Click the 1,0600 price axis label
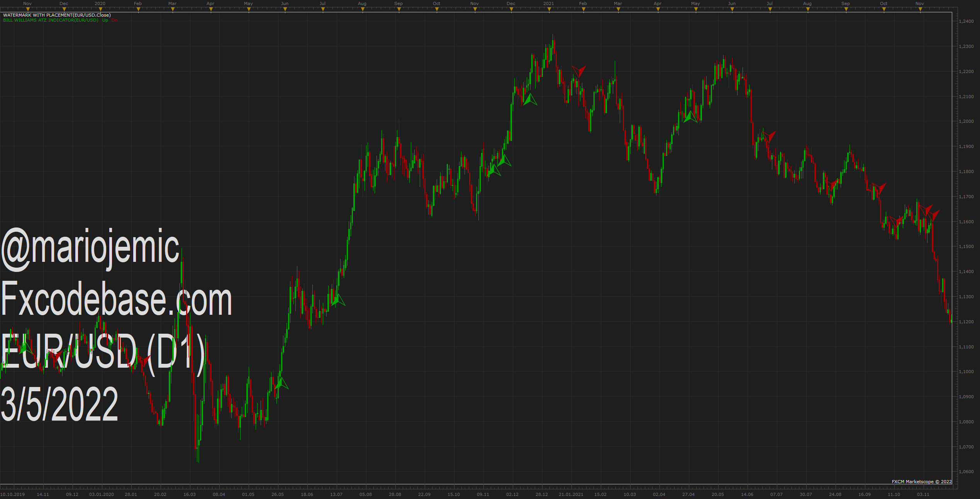 [x=966, y=472]
